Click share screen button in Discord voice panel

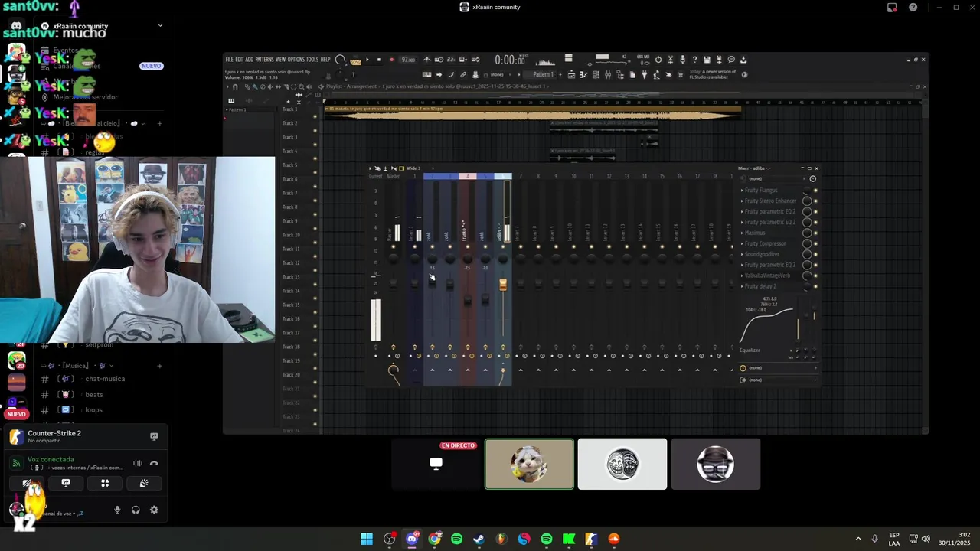[66, 483]
